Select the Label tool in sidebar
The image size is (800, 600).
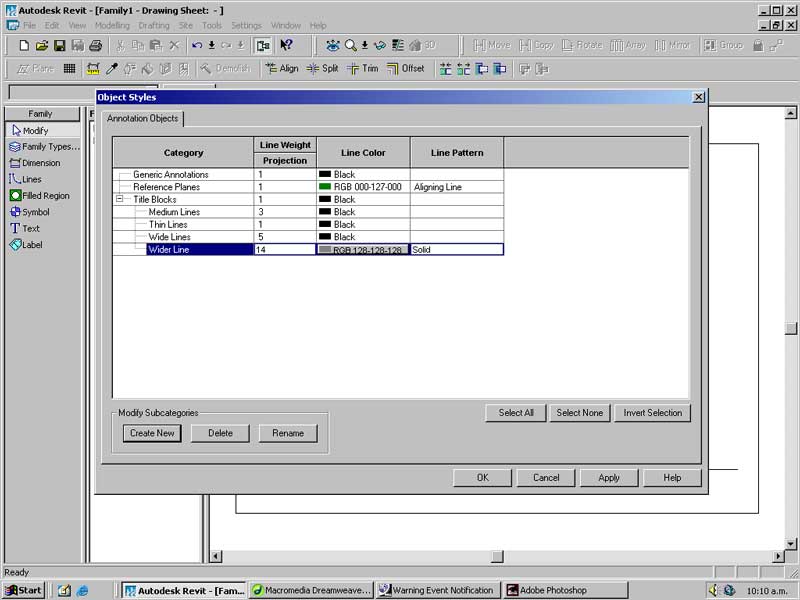coord(26,244)
